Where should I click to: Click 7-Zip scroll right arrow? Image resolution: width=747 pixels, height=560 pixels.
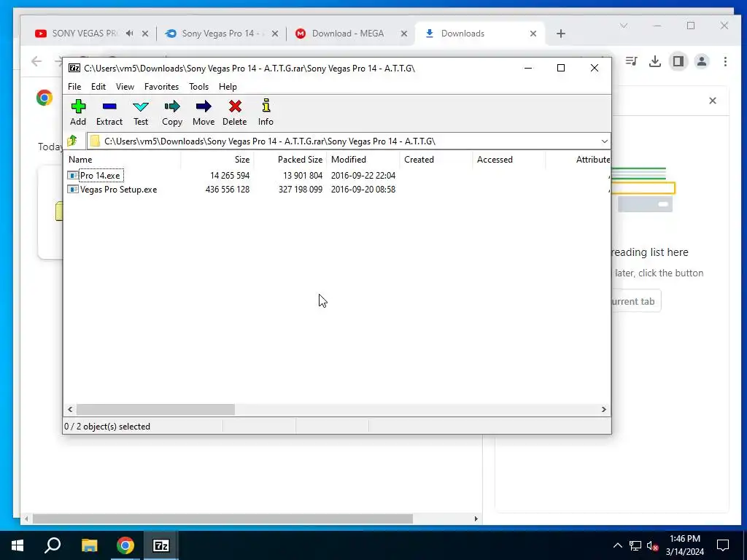click(x=603, y=410)
